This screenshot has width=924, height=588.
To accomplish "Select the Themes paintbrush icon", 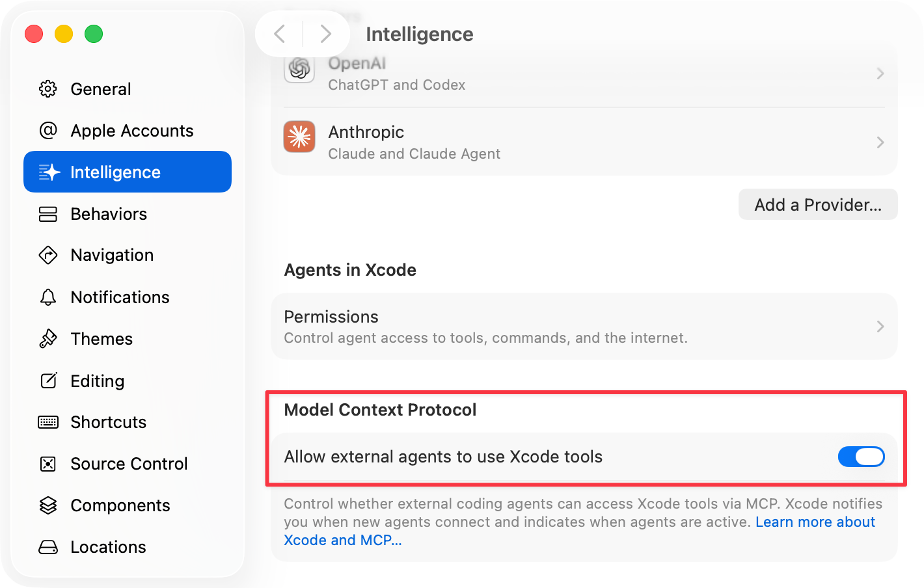I will (48, 339).
